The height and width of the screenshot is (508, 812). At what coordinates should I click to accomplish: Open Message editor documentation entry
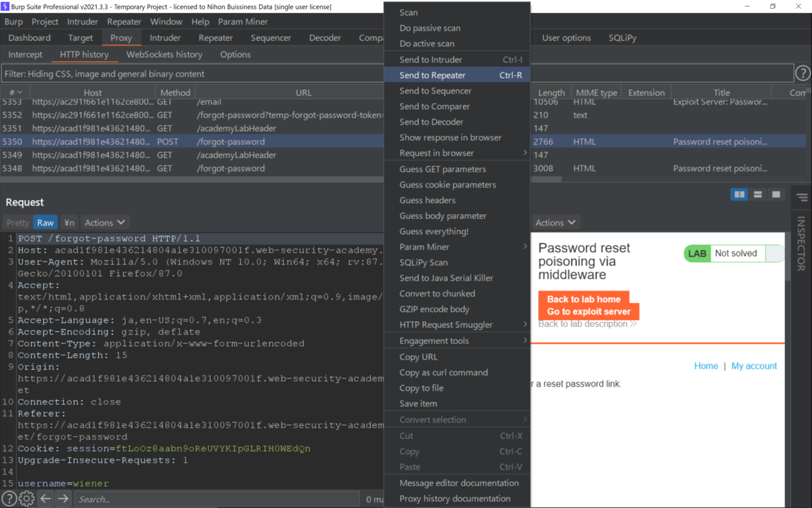[x=457, y=483]
